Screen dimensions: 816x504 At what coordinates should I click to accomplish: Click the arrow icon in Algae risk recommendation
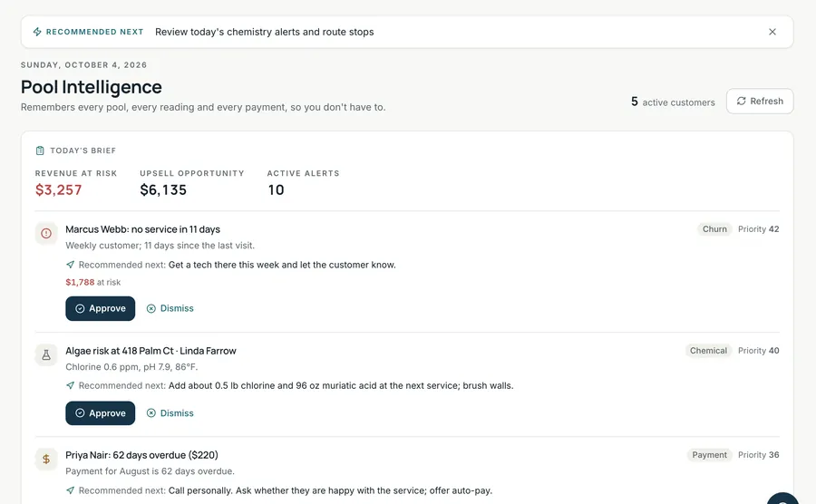70,385
